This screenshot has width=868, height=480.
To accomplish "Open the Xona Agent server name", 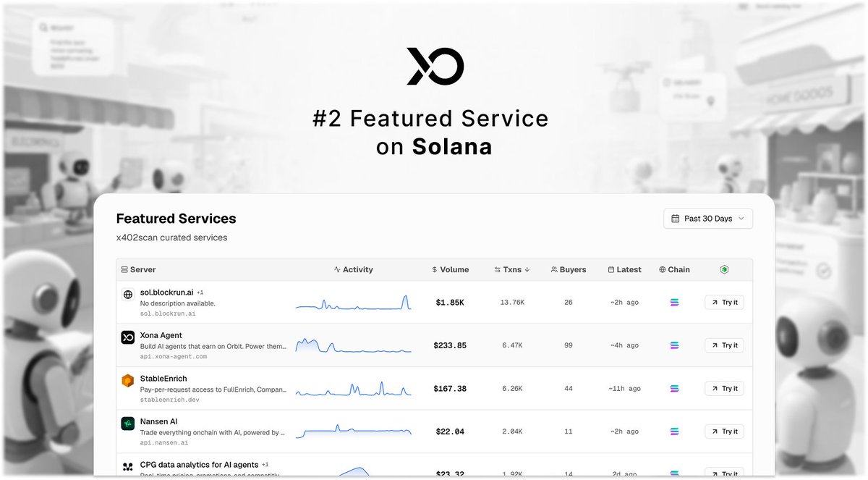I will pyautogui.click(x=161, y=335).
